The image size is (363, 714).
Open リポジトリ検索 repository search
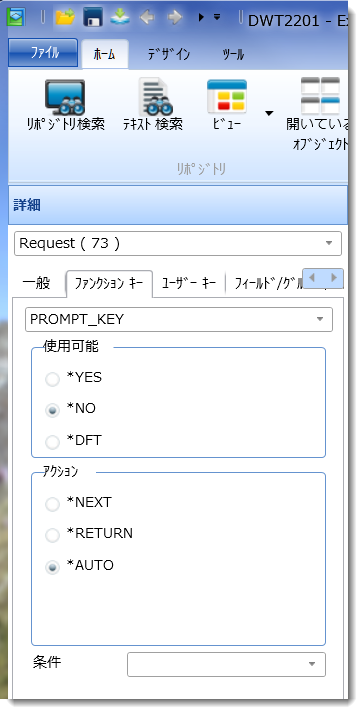[65, 105]
